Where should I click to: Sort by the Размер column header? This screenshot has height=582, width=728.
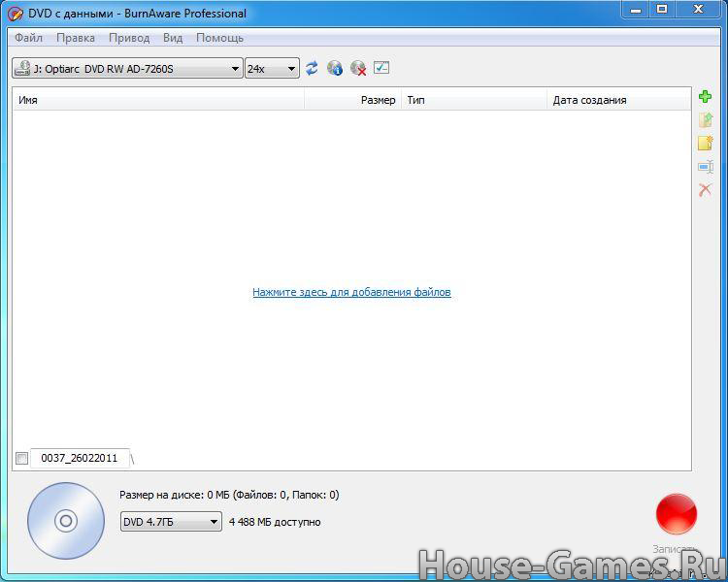click(x=353, y=100)
